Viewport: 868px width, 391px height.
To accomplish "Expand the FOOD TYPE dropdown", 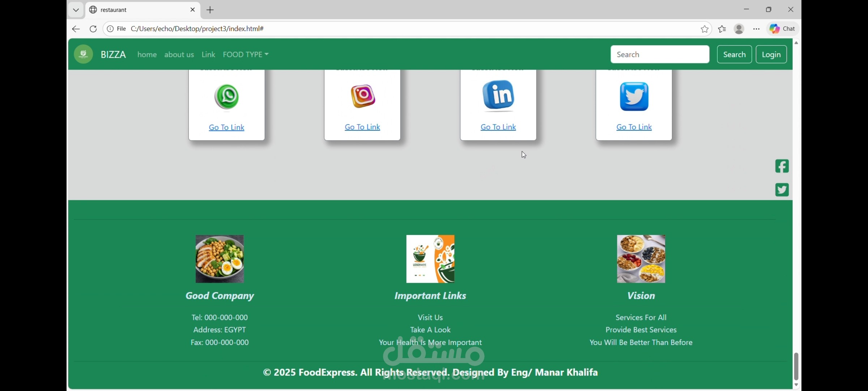I will [246, 54].
